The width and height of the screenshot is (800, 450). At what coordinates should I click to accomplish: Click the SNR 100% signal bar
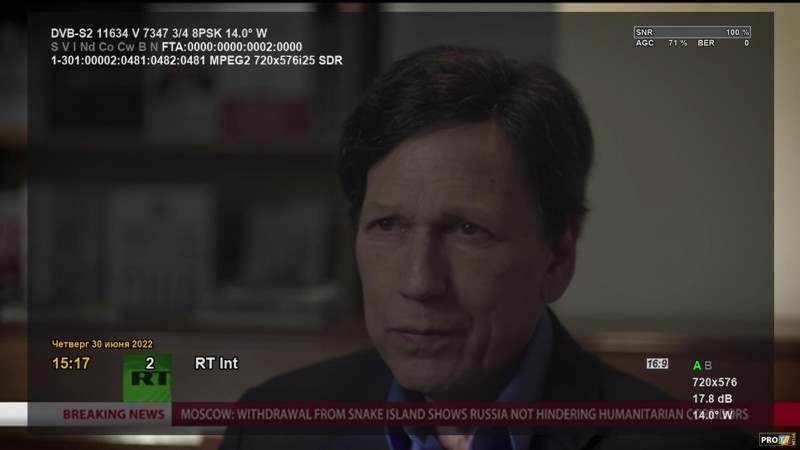point(692,32)
